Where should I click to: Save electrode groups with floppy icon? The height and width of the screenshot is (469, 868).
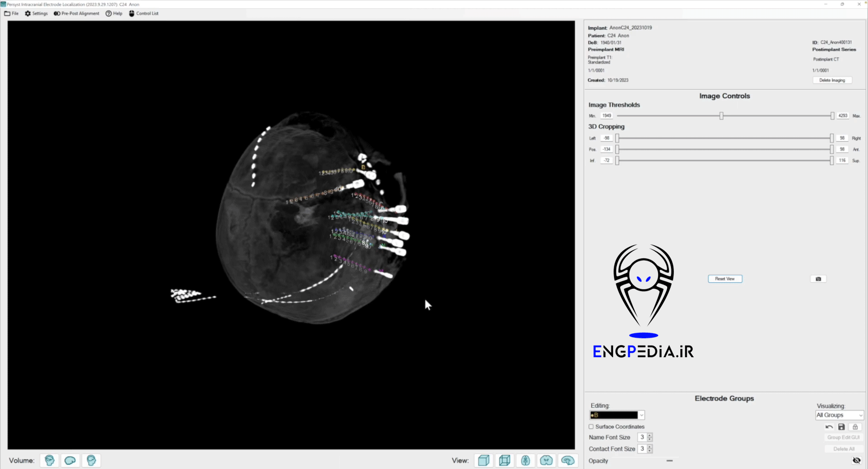[841, 427]
